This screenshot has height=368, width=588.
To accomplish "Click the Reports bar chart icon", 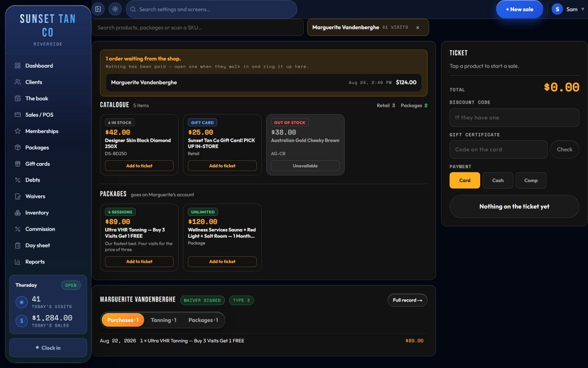I will pyautogui.click(x=17, y=262).
